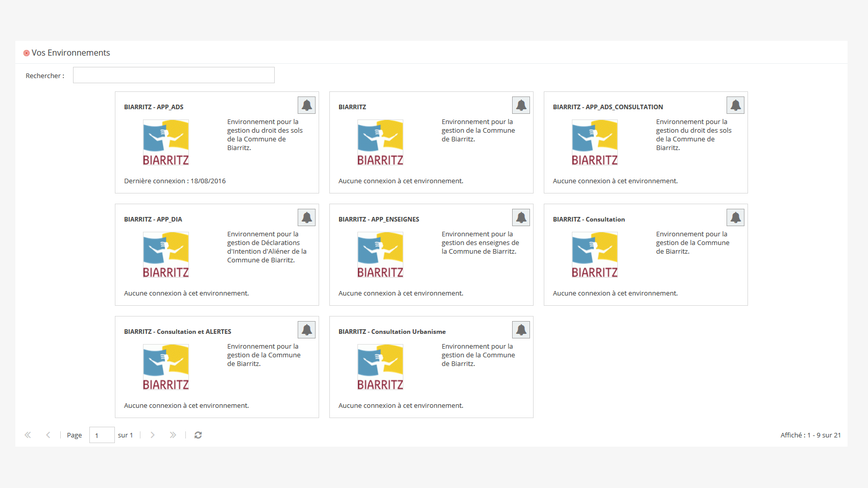Click the bell icon on the BIARRITZ - APP_ADS card
The width and height of the screenshot is (868, 488).
pos(306,105)
